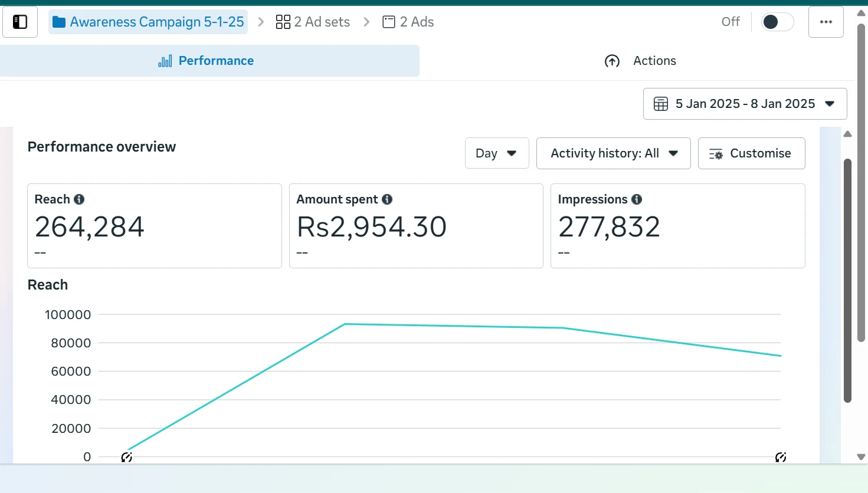The height and width of the screenshot is (493, 868).
Task: Click Impressions info icon
Action: click(x=637, y=199)
